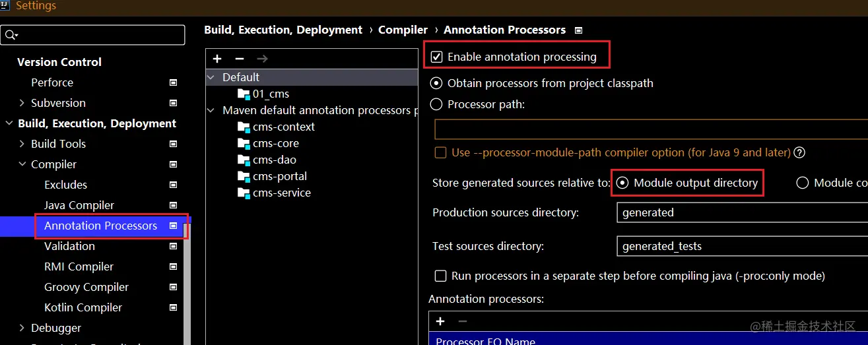Click the plus icon to add a profile
Screen dimensions: 868x345
[x=217, y=59]
